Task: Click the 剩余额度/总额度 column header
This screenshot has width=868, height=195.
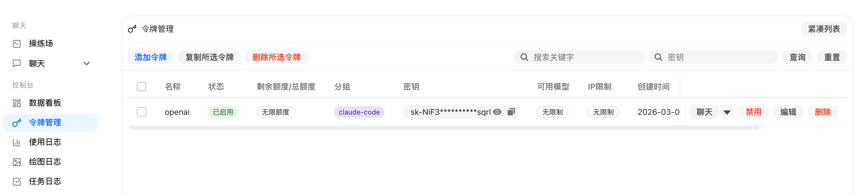Action: tap(286, 87)
